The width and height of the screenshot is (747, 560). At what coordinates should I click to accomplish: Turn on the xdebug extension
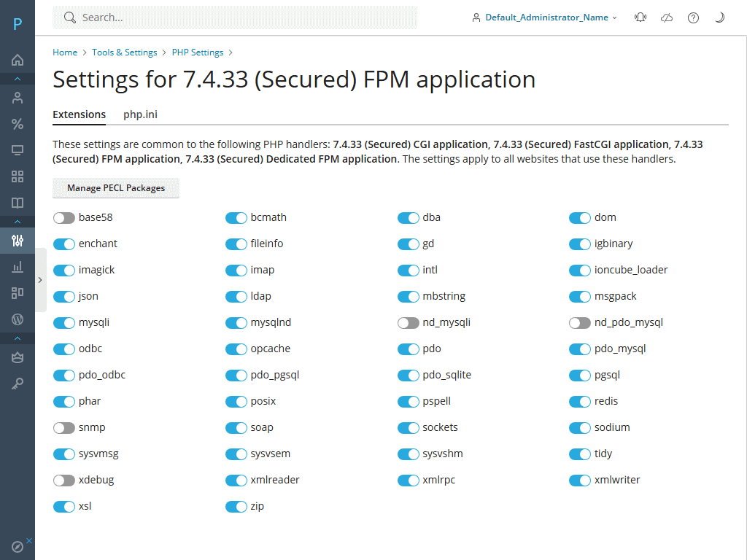pos(64,480)
